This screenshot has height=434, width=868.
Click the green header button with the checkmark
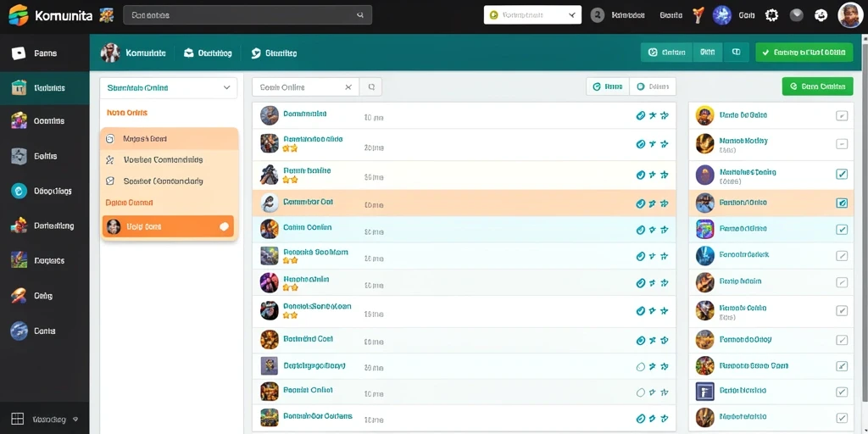pos(804,53)
